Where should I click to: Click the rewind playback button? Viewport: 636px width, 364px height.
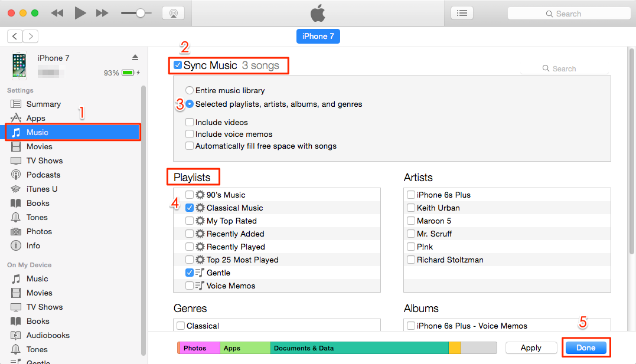pyautogui.click(x=57, y=13)
